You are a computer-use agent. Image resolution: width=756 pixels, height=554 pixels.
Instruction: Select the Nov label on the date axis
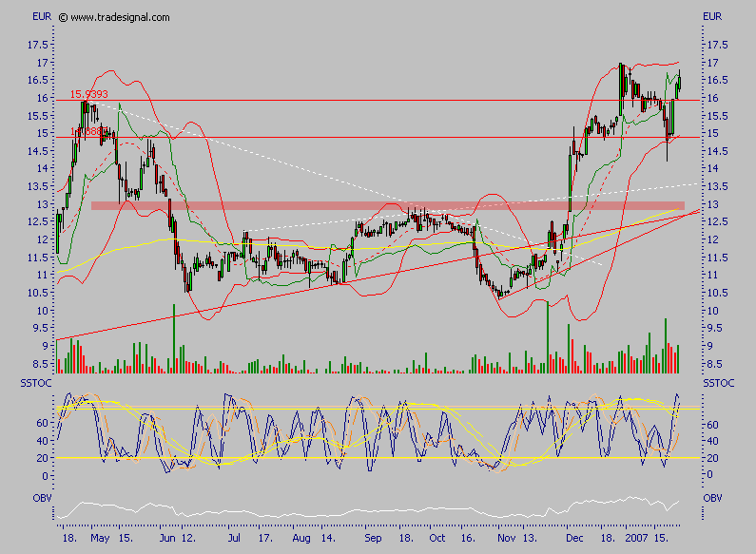(506, 537)
